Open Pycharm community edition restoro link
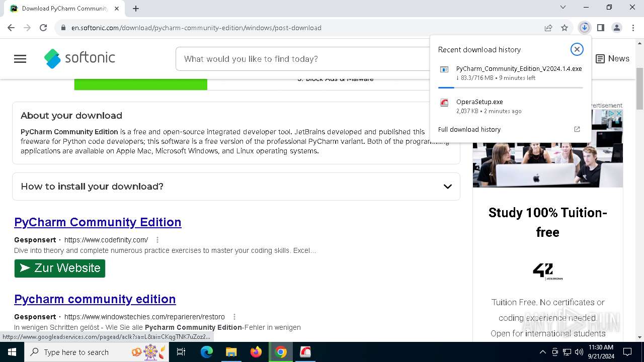644x362 pixels. pos(95,299)
